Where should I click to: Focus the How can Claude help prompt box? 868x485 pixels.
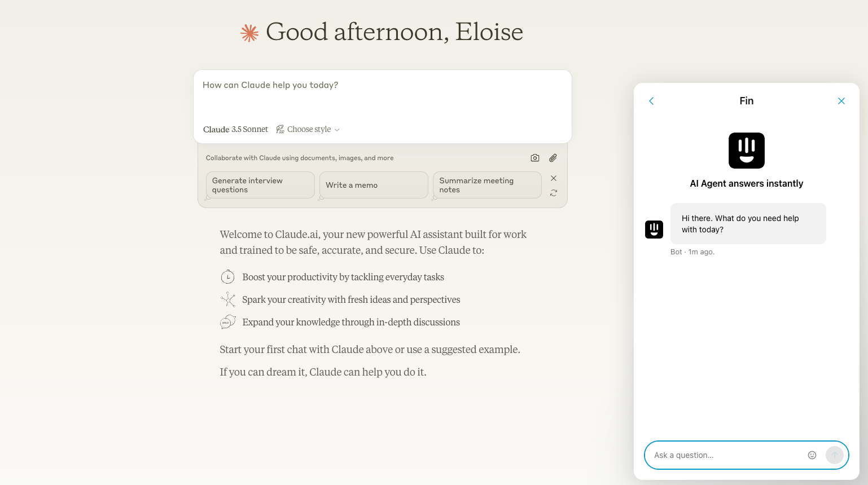(383, 96)
